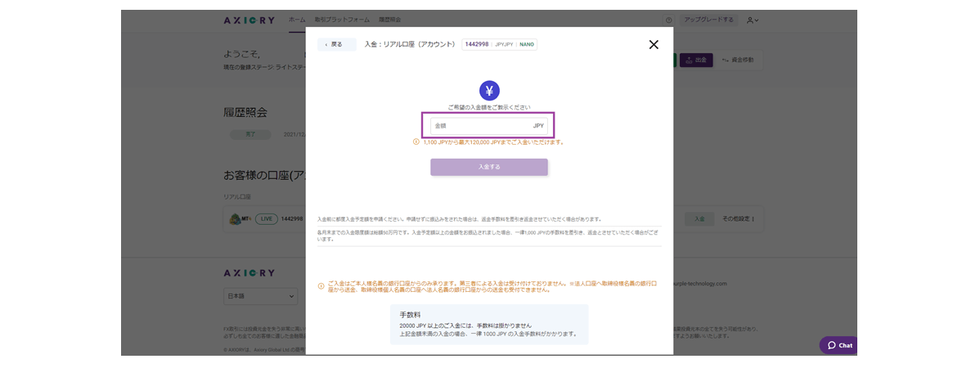Click the warning icon beside ご入金はご本人様名義 notice
The height and width of the screenshot is (368, 980).
click(321, 286)
